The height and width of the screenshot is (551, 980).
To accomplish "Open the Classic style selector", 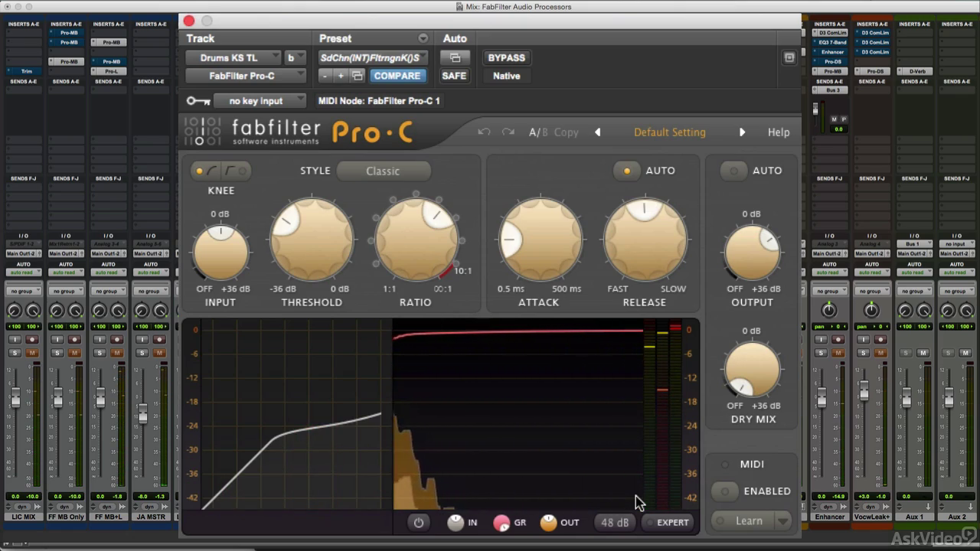I will tap(383, 171).
